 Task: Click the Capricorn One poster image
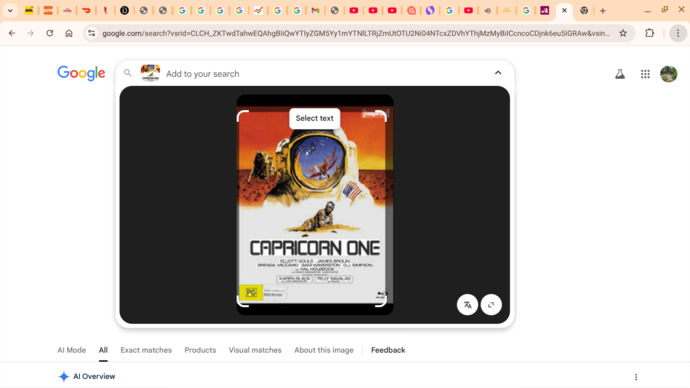[315, 205]
